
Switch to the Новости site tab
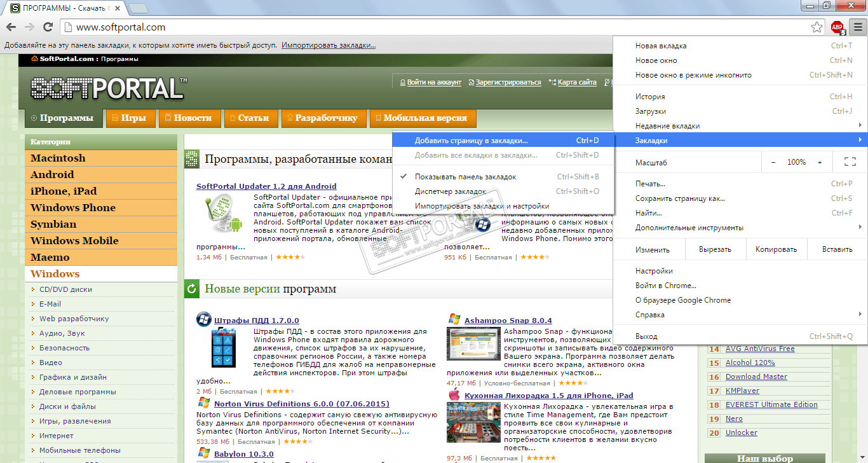click(x=189, y=118)
